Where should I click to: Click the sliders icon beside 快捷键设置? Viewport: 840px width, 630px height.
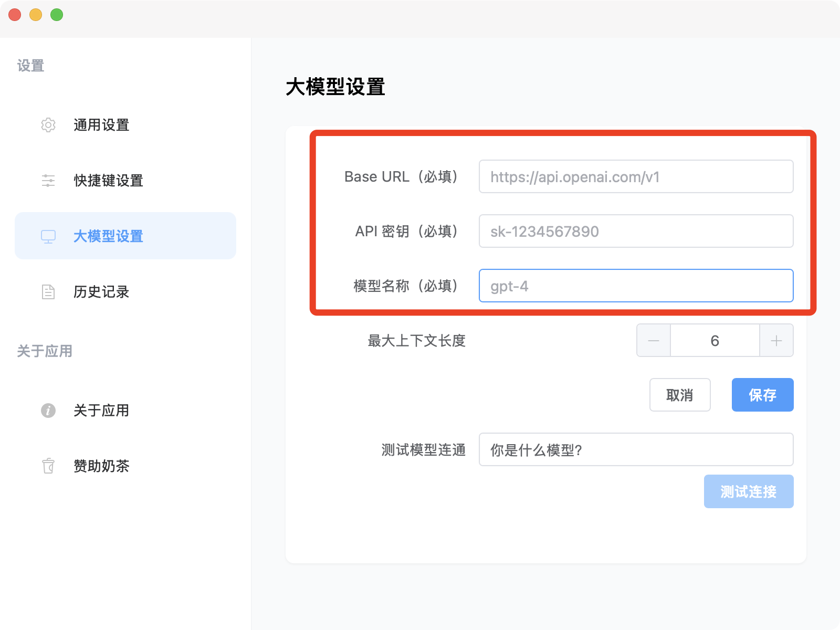pyautogui.click(x=48, y=181)
